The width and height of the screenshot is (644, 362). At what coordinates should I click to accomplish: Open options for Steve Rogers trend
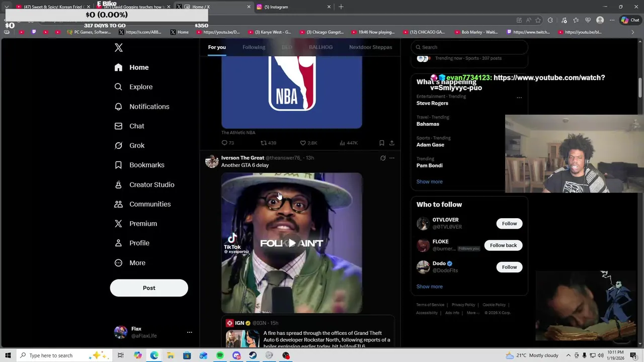(519, 98)
